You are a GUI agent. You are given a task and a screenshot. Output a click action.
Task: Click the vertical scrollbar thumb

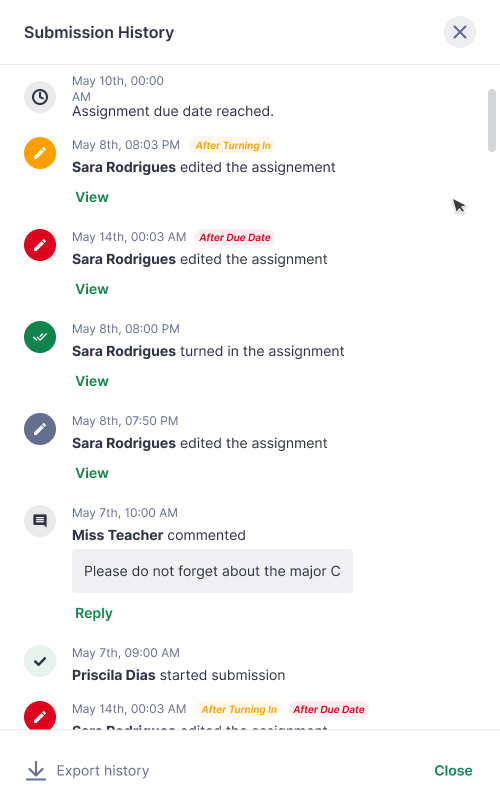[492, 120]
